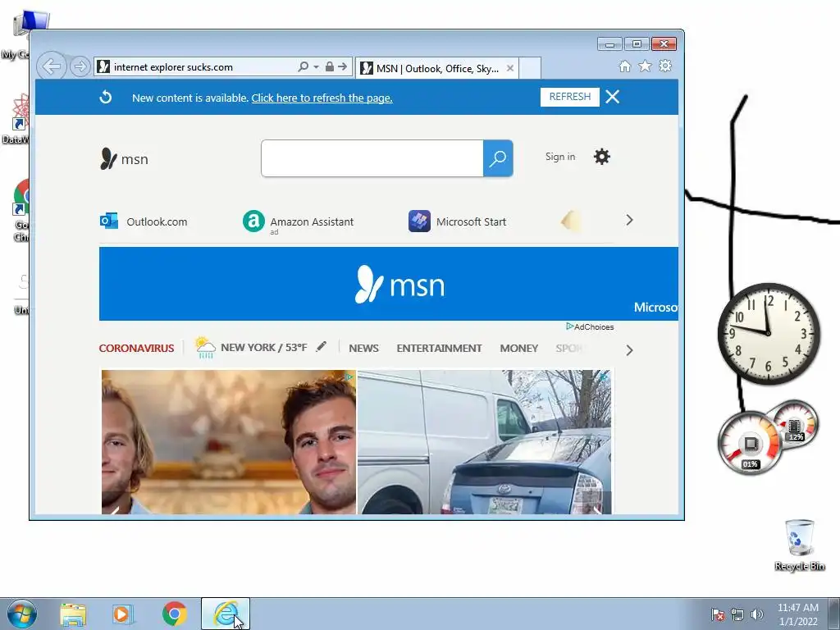Open the Outlook.com shortcut
840x630 pixels.
[x=144, y=221]
